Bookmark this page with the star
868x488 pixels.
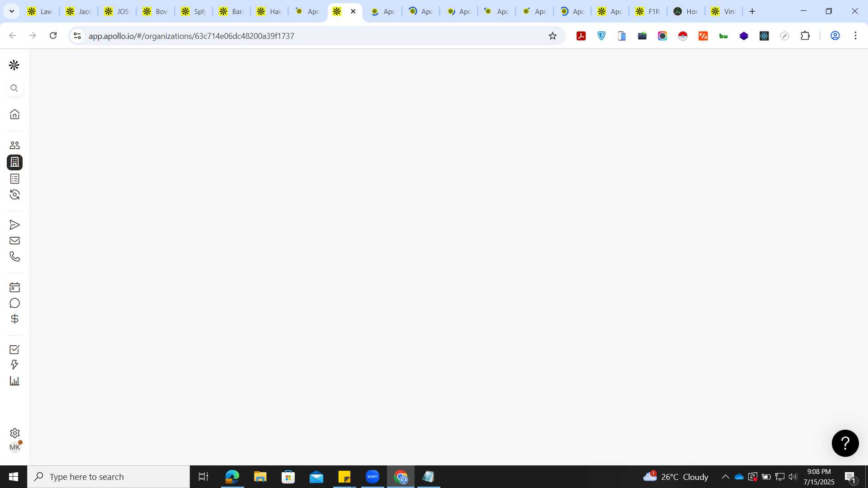[552, 36]
